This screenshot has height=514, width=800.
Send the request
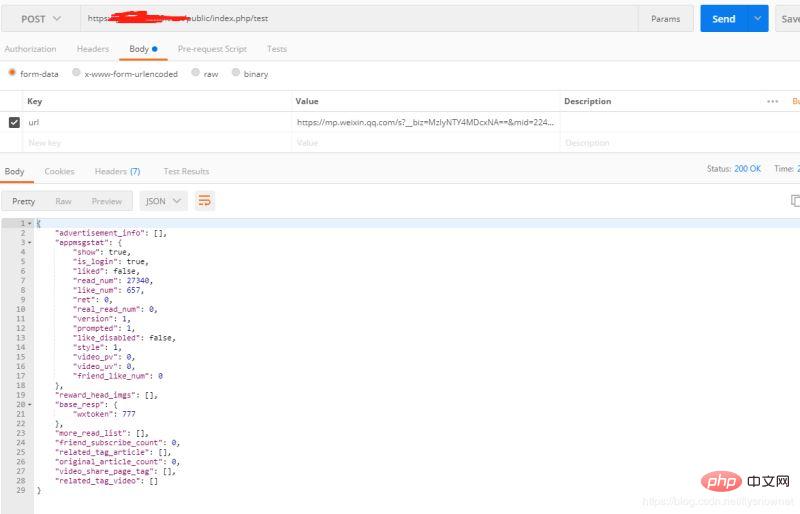click(x=723, y=19)
